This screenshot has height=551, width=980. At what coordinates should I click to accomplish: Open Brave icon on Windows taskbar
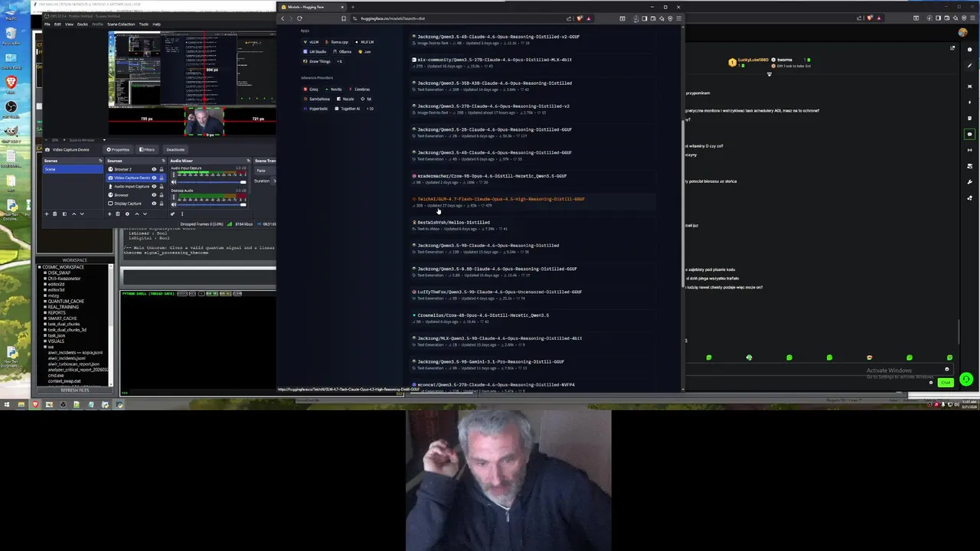[35, 404]
